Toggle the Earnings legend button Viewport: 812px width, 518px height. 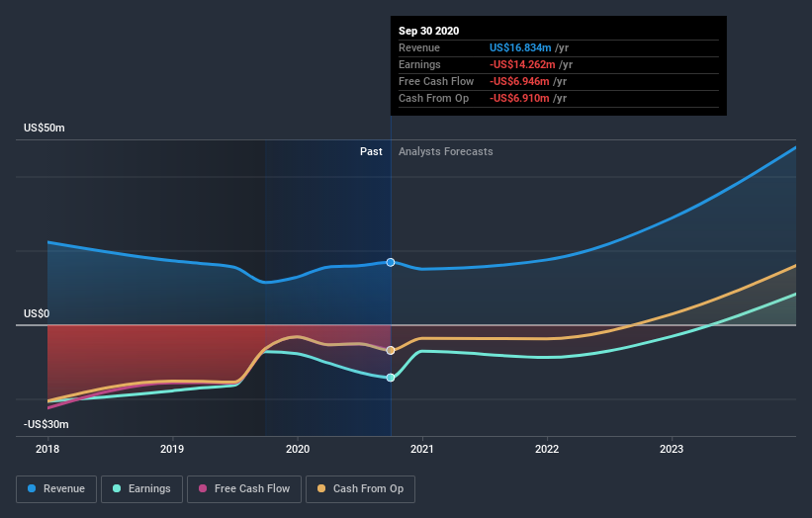141,489
